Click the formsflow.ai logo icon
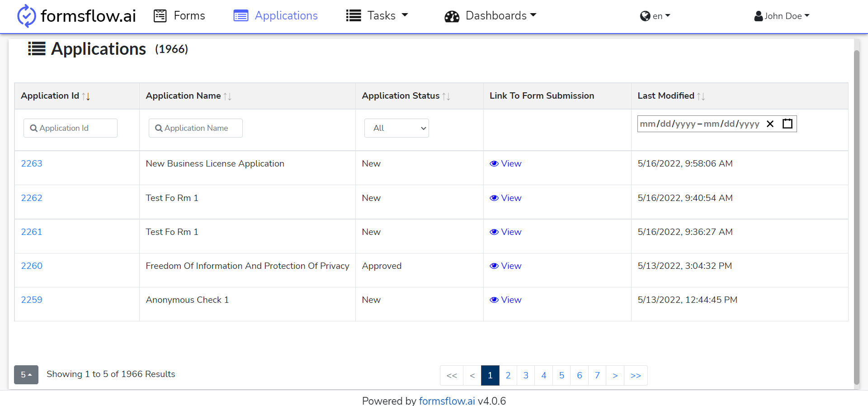 pos(26,16)
